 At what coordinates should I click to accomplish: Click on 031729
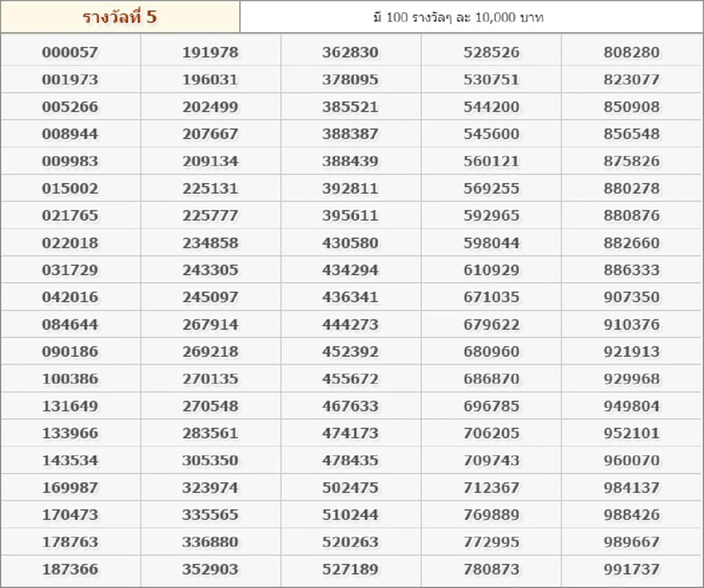coord(70,270)
